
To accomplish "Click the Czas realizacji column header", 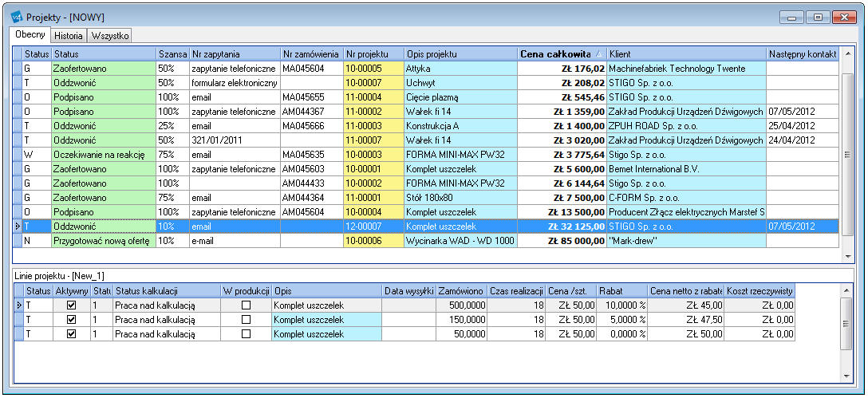I will pyautogui.click(x=517, y=290).
